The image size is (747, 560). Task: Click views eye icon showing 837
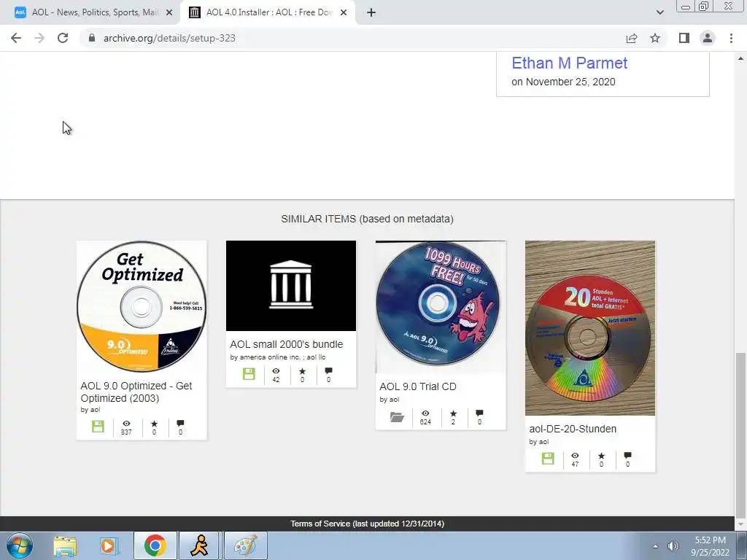tap(126, 424)
